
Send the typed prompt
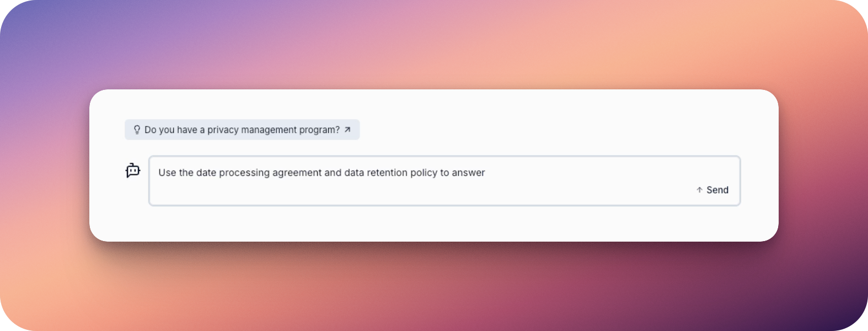coord(712,190)
